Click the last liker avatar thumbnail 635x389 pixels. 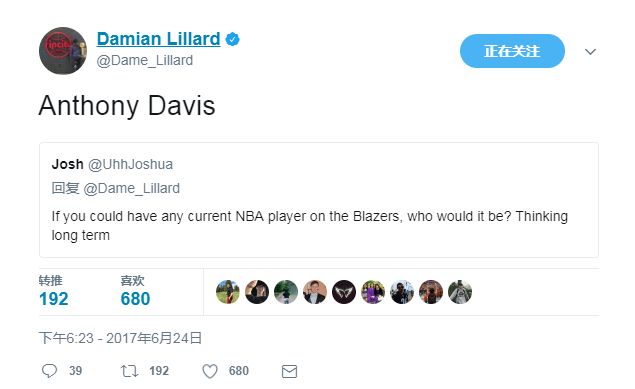point(460,292)
